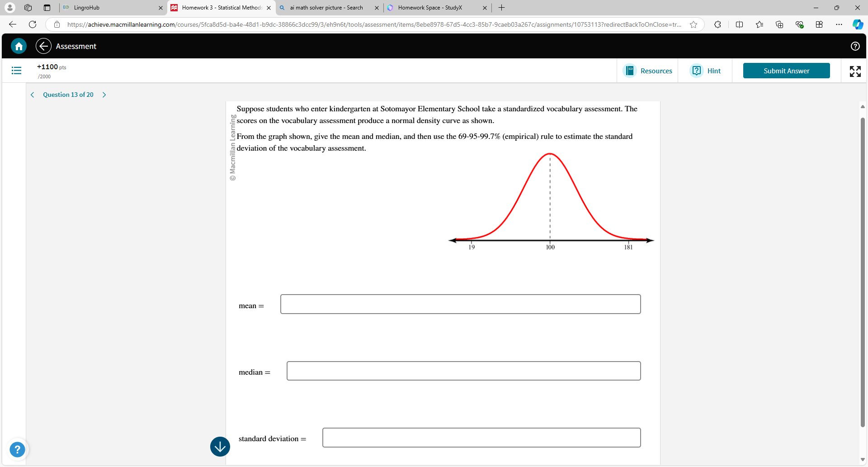
Task: Open a new browser tab
Action: tap(501, 8)
